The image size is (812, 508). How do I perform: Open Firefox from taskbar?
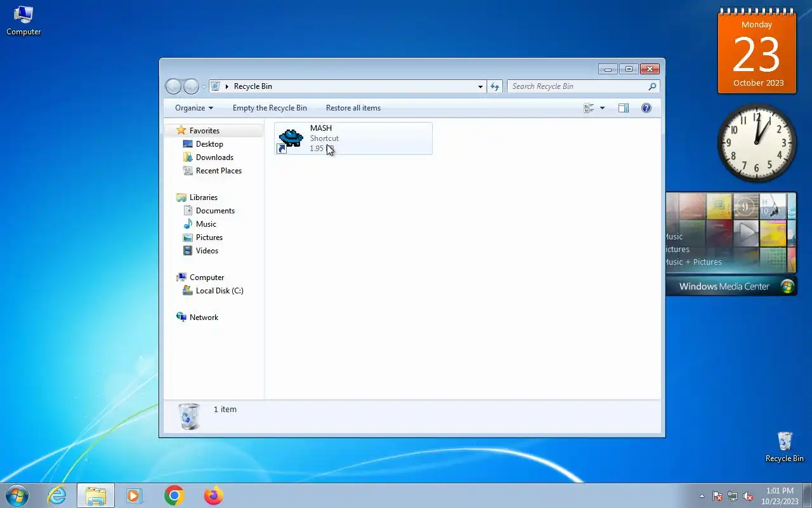(213, 495)
